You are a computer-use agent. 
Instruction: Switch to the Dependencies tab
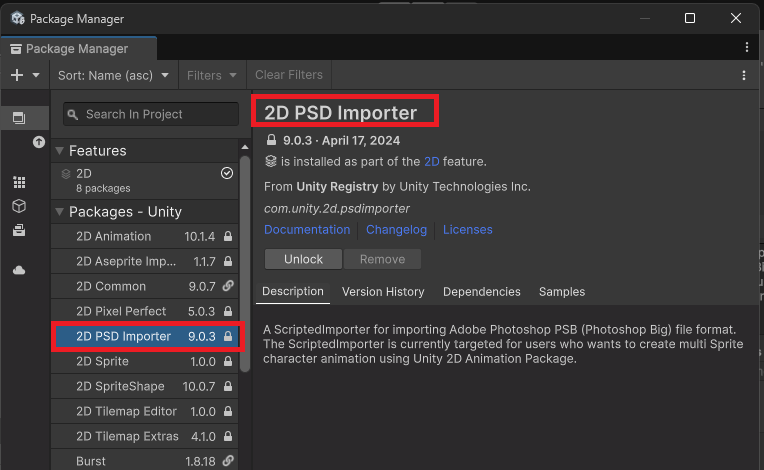[x=481, y=292]
